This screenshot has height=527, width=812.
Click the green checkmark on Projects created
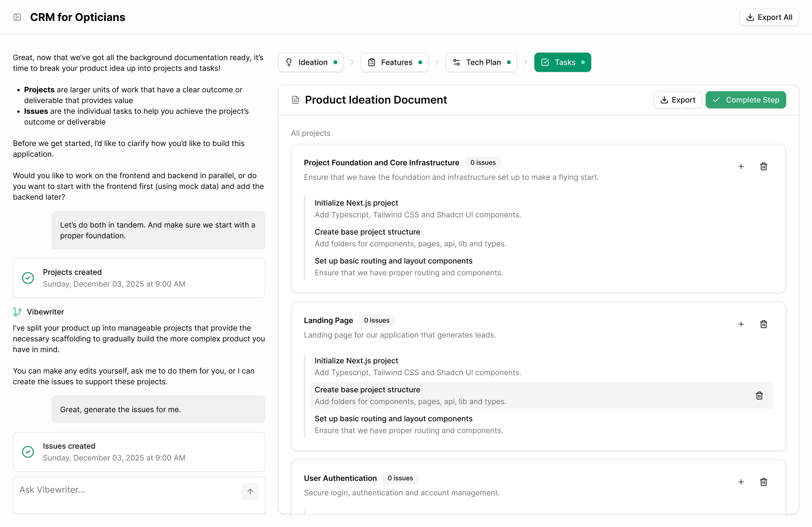pos(28,278)
